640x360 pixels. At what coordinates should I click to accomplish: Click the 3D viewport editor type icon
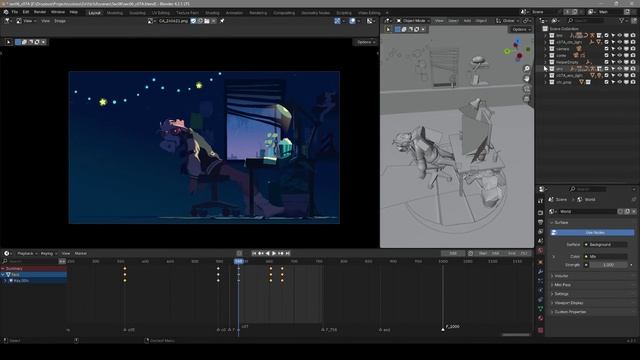point(387,21)
